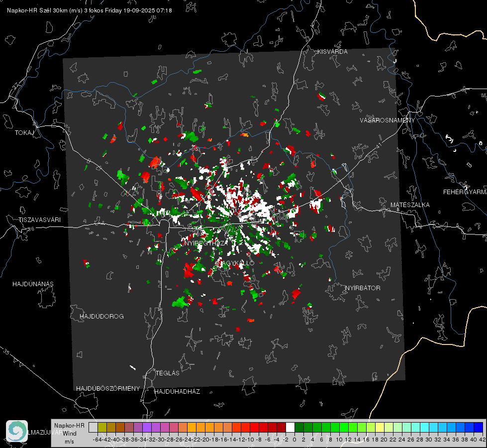
Task: Click the olive swatch between -64 and -42
Action: (x=102, y=427)
